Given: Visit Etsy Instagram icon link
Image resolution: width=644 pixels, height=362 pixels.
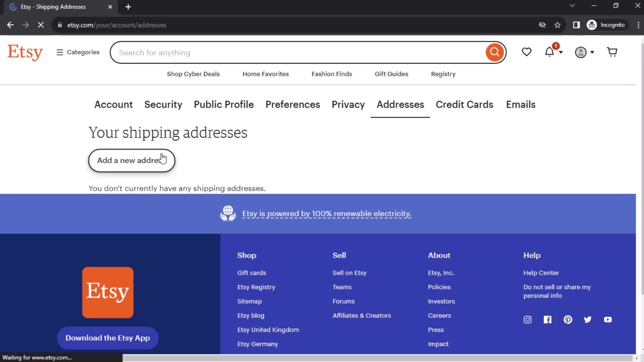Looking at the screenshot, I should pyautogui.click(x=527, y=319).
